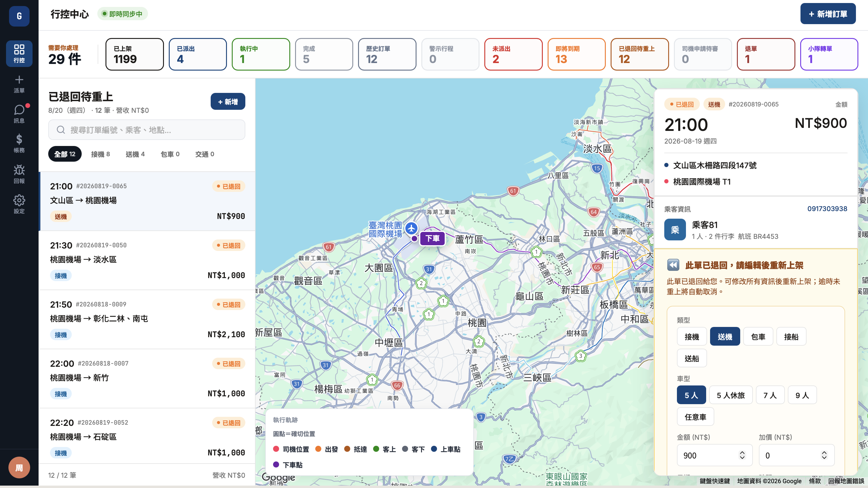868x488 pixels.
Task: Open the 已上架 1199 status card
Action: (x=135, y=54)
